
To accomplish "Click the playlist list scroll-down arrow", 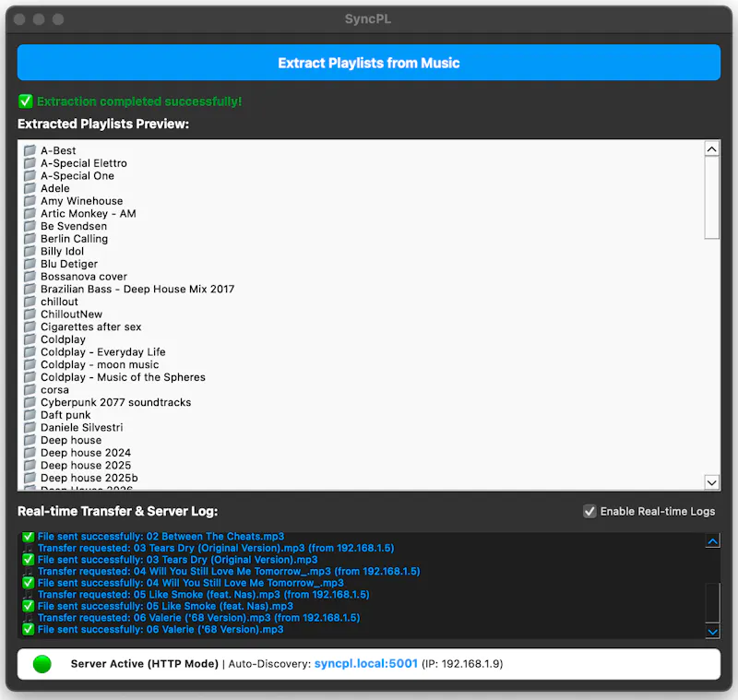I will coord(711,482).
